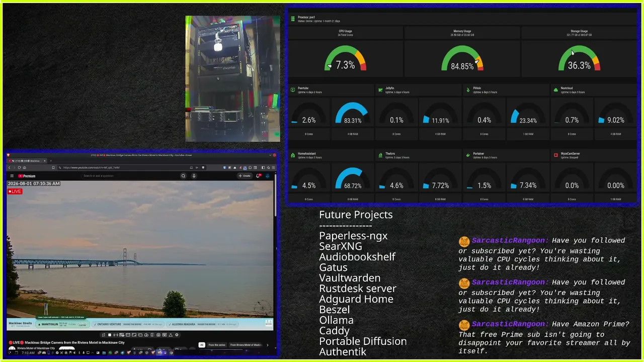Click the red WyzeCamServer icon
Image resolution: width=644 pixels, height=362 pixels.
point(556,155)
